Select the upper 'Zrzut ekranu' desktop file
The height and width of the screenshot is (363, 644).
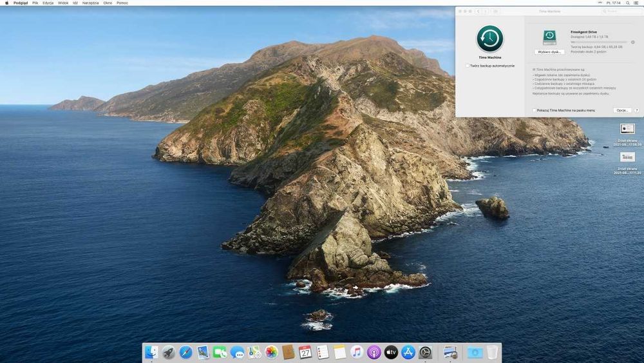pos(627,134)
